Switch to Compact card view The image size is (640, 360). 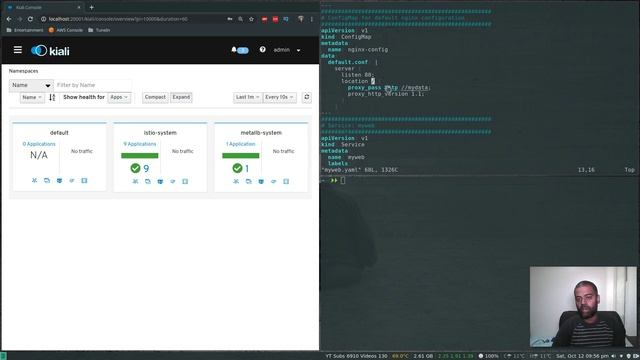pyautogui.click(x=155, y=97)
